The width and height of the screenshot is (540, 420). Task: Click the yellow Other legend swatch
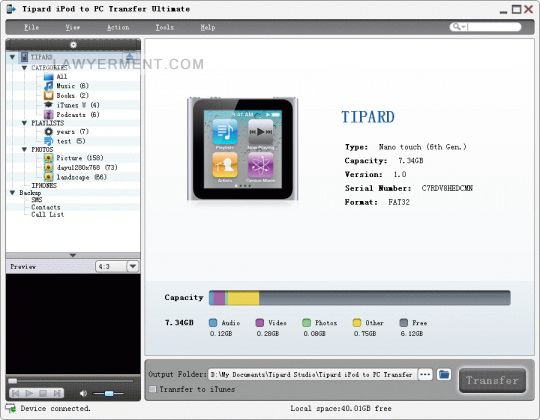(x=357, y=323)
